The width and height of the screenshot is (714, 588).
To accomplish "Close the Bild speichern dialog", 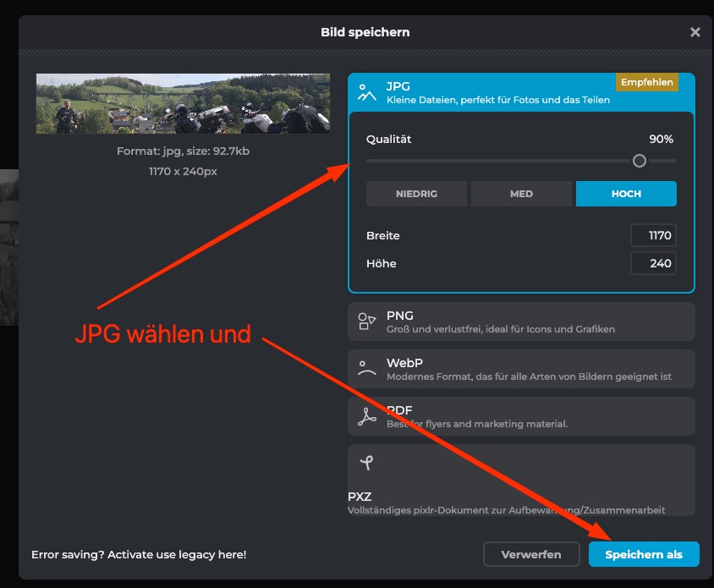I will tap(695, 32).
